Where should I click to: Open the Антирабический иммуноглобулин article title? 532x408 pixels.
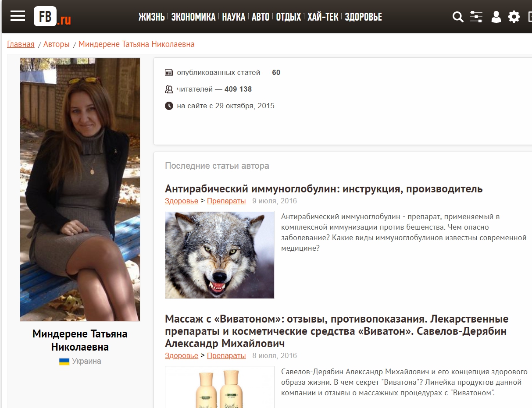[324, 189]
